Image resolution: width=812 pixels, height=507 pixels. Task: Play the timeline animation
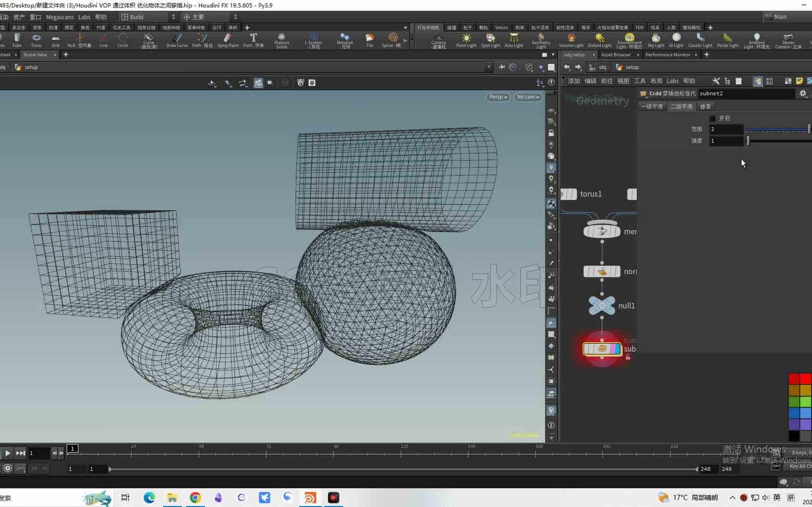pyautogui.click(x=7, y=453)
